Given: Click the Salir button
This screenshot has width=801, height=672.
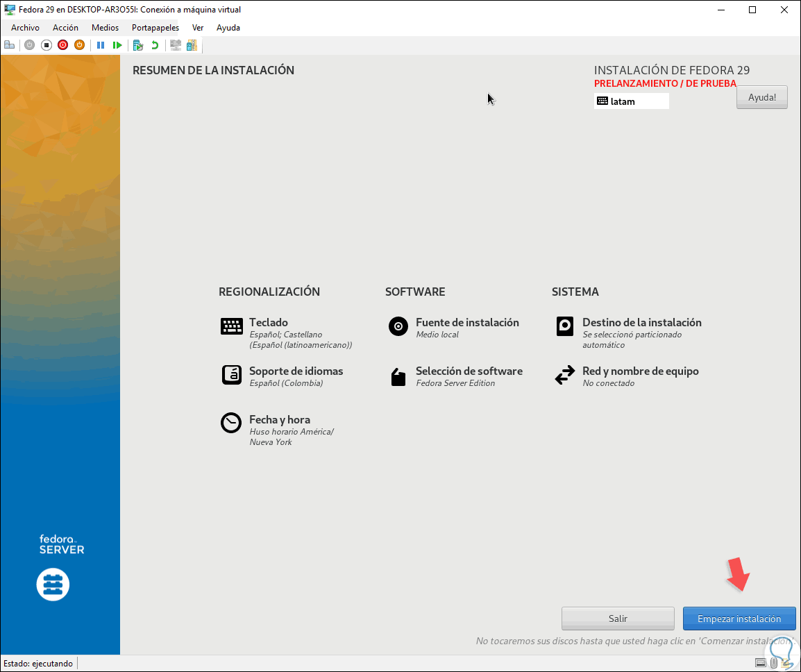Looking at the screenshot, I should [618, 619].
